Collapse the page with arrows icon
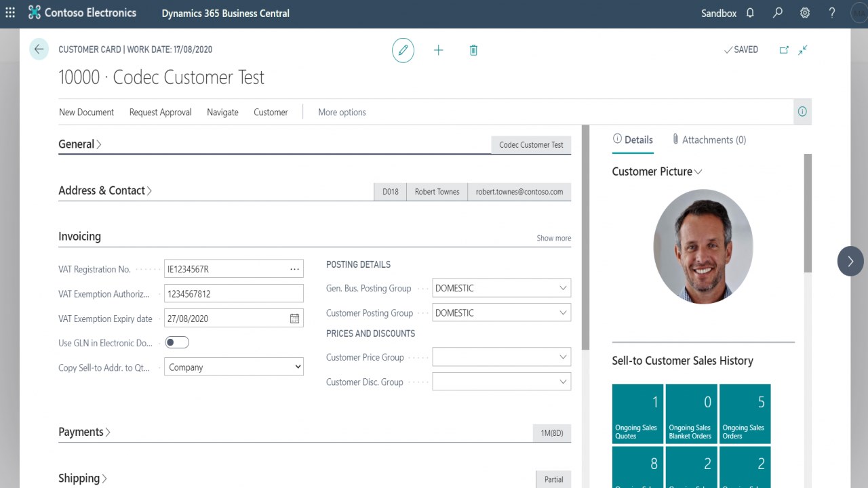The width and height of the screenshot is (868, 488). click(x=803, y=50)
